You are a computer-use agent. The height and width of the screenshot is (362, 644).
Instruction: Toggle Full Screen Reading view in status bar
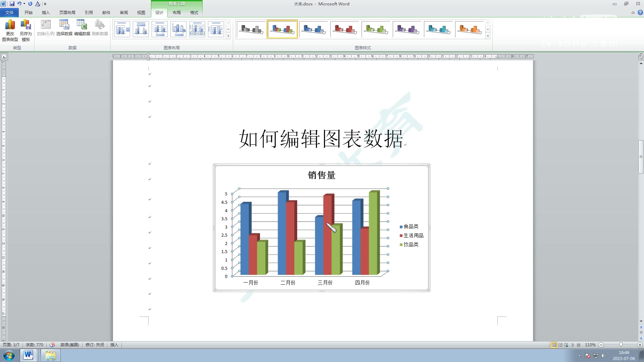[x=560, y=345]
